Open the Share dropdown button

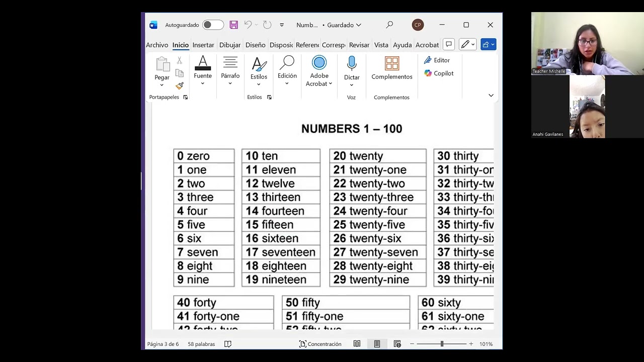[489, 44]
